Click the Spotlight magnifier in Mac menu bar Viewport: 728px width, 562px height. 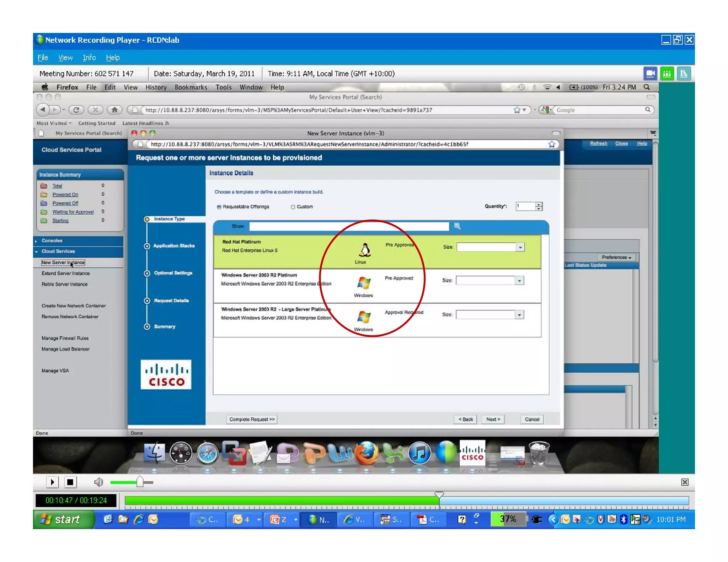pyautogui.click(x=647, y=87)
